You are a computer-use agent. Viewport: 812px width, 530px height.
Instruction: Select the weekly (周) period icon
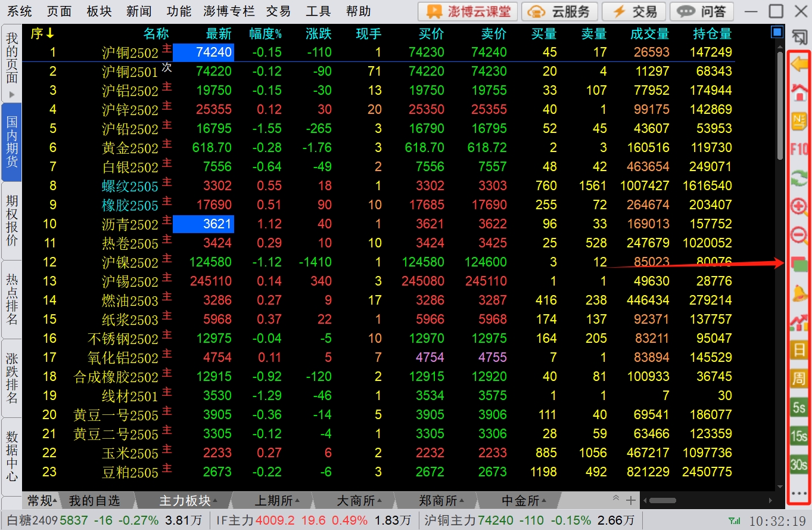coord(798,379)
